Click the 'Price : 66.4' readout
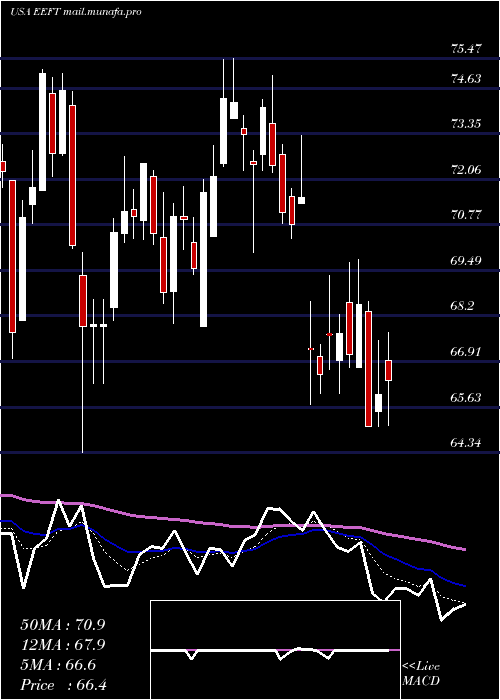Screen dimensions: 500x700 coord(63,685)
